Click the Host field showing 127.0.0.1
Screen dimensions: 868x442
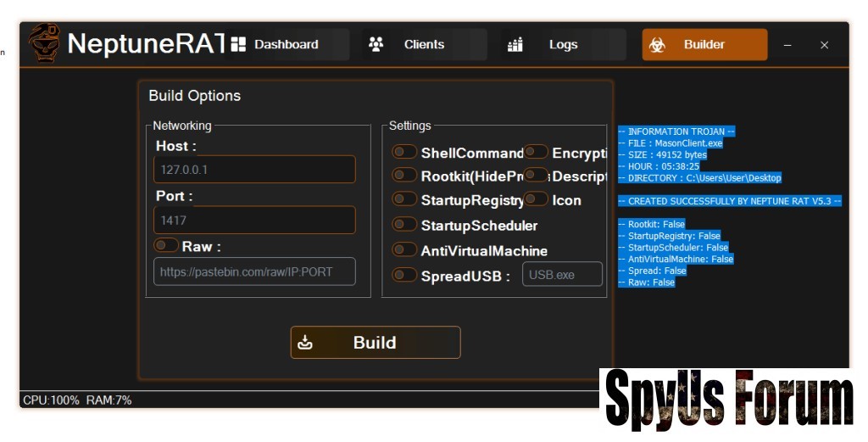tap(254, 170)
